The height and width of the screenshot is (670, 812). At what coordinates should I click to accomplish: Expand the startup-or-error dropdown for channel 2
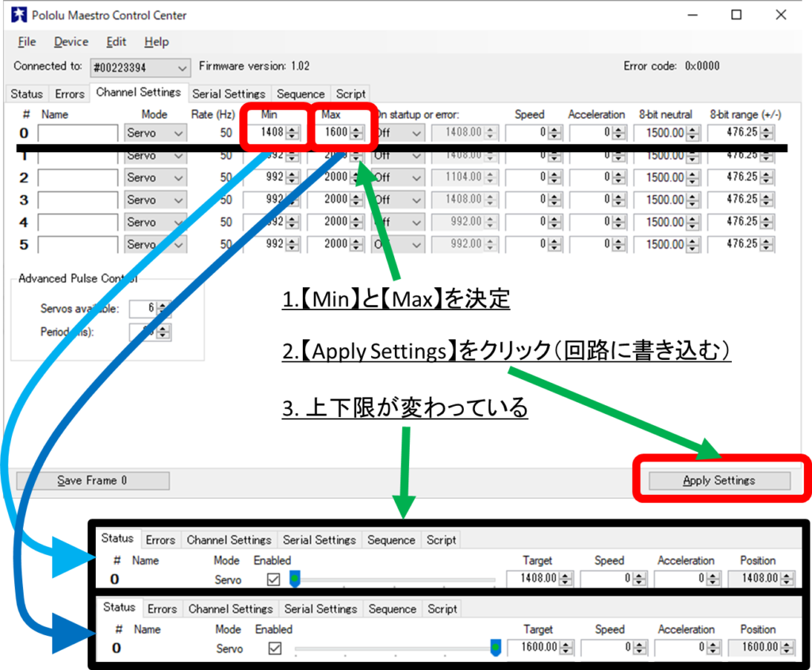[x=398, y=178]
